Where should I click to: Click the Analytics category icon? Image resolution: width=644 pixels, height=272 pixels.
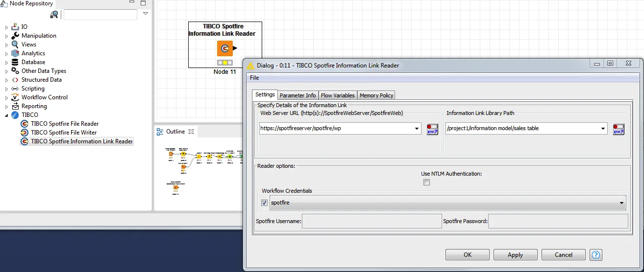[15, 53]
